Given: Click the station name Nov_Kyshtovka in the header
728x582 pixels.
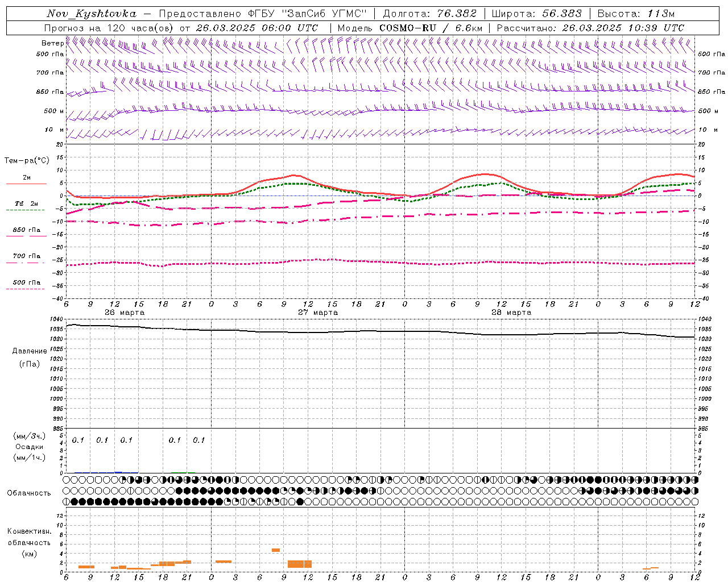Looking at the screenshot, I should point(92,14).
